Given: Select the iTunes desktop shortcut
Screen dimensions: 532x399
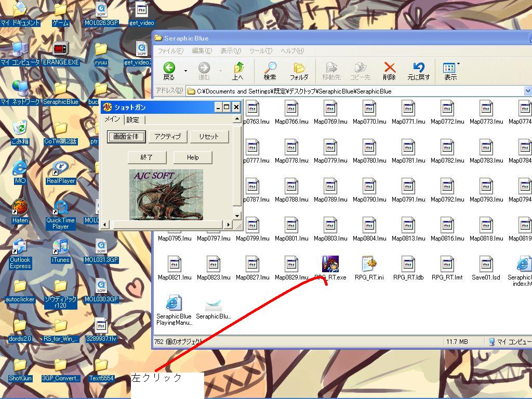Looking at the screenshot, I should click(61, 247).
